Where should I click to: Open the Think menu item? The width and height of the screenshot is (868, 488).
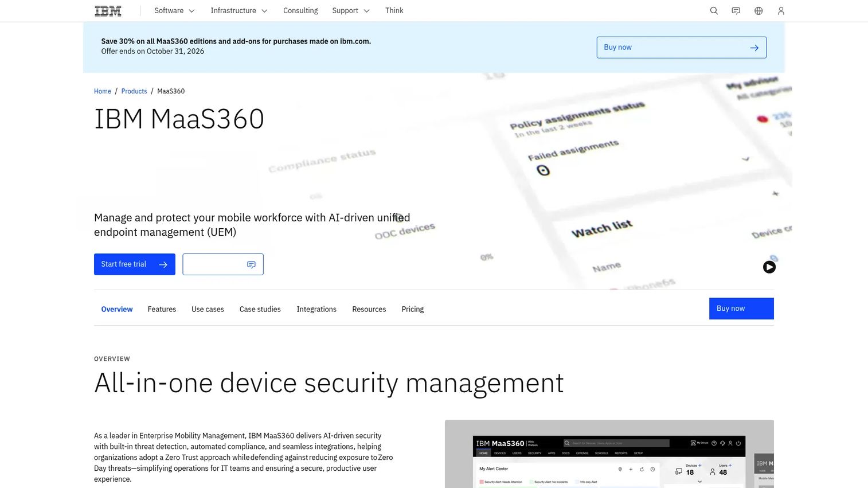394,11
